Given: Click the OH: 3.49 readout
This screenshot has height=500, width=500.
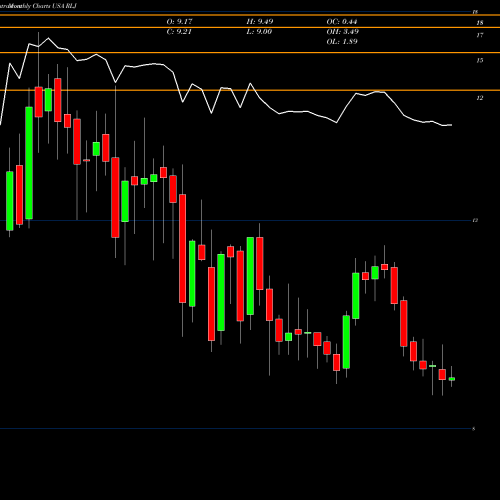Looking at the screenshot, I should (342, 32).
